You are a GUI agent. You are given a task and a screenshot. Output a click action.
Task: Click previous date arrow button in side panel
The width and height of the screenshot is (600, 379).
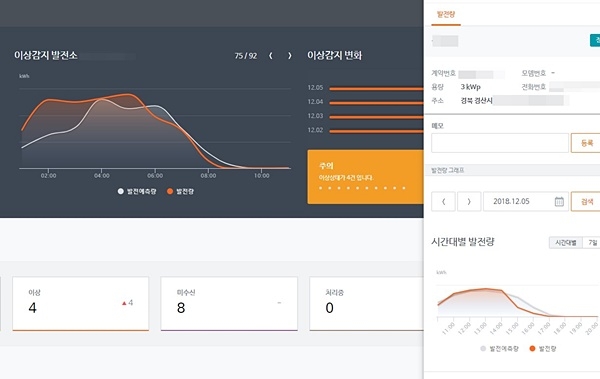(443, 201)
